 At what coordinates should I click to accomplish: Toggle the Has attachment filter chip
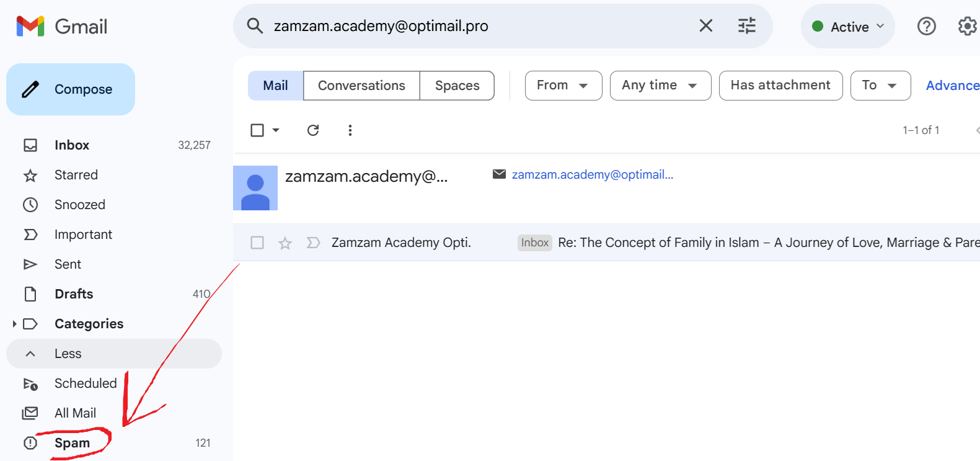click(x=780, y=86)
